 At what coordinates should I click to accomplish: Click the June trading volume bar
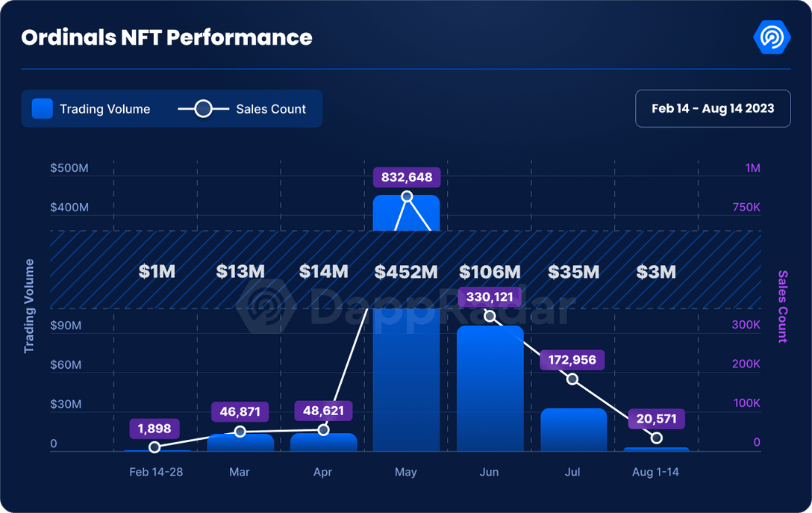click(x=490, y=388)
